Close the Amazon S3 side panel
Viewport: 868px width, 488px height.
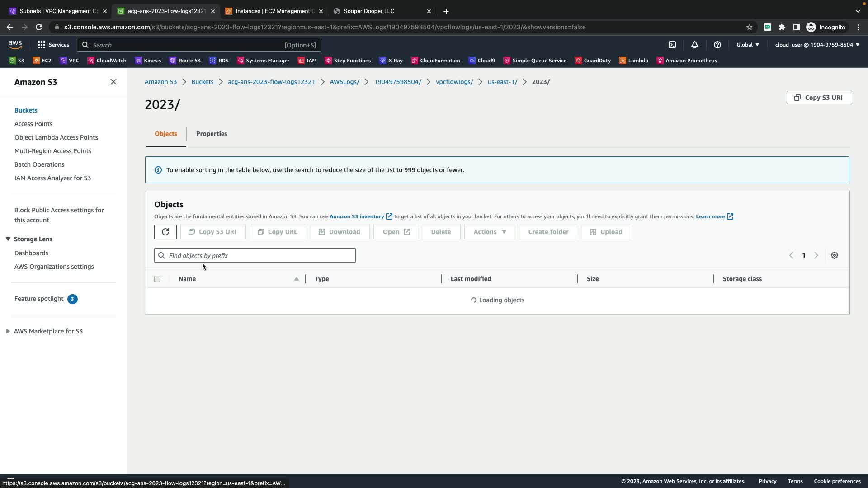pos(113,82)
